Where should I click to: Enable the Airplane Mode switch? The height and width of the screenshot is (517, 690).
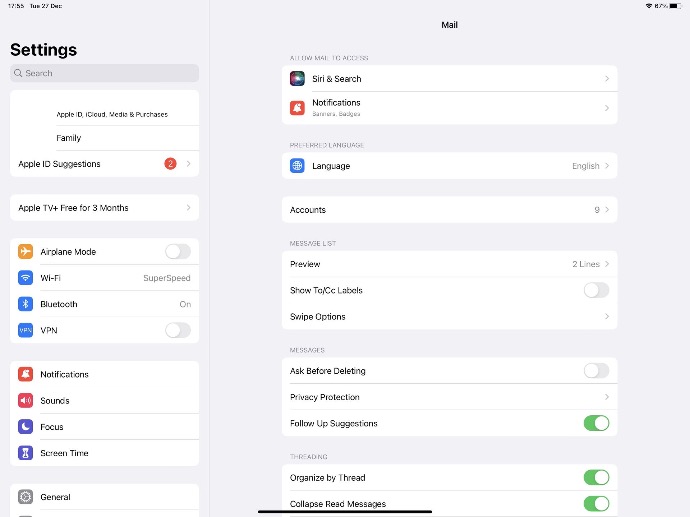[177, 252]
